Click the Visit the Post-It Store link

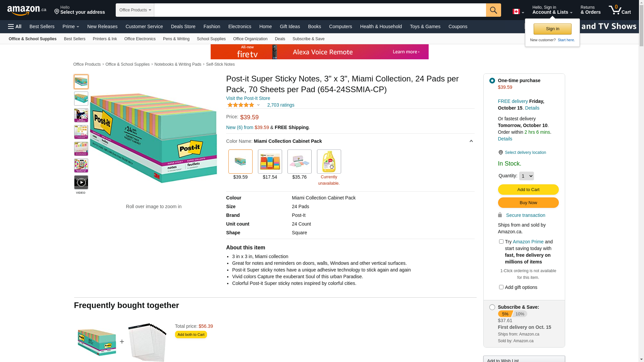[x=248, y=99]
